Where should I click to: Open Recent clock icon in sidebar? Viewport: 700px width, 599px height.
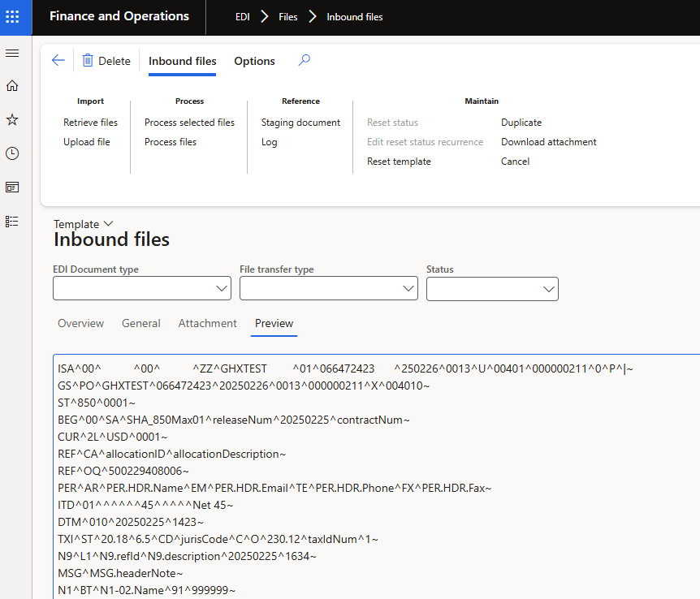pyautogui.click(x=12, y=153)
